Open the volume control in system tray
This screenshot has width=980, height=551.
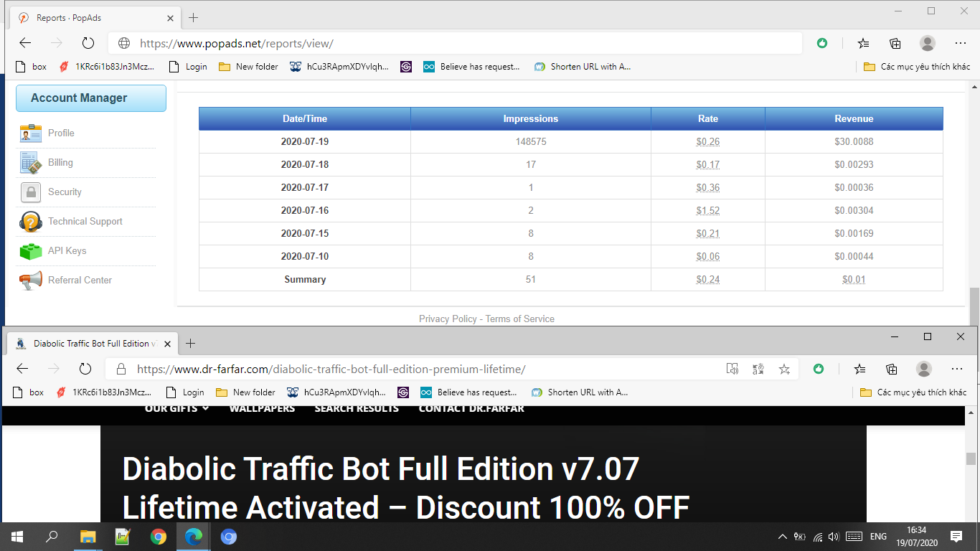pos(834,537)
